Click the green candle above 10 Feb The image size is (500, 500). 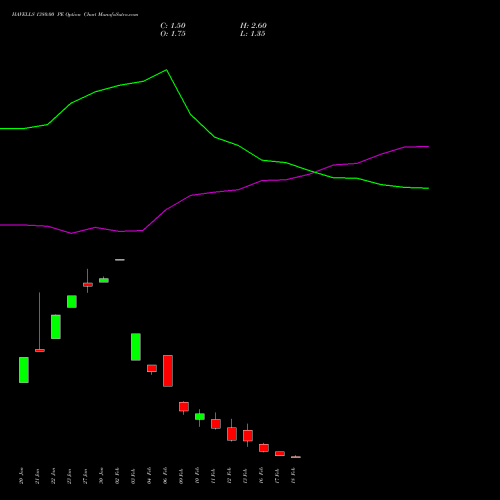pos(200,417)
